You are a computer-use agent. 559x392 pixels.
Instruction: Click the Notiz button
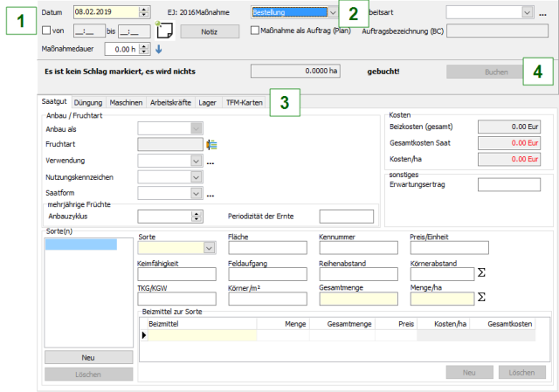tap(208, 31)
